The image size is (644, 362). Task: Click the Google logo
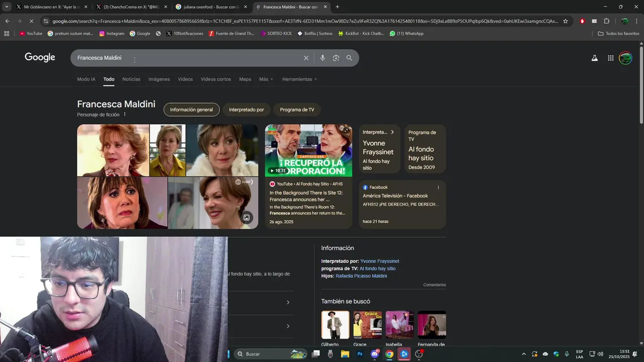pos(40,57)
